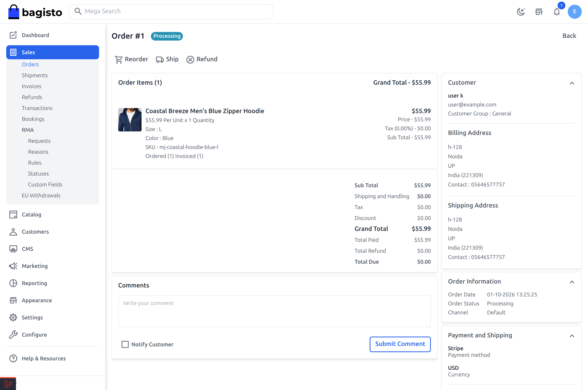
Task: Collapse the Customer panel chevron
Action: pos(572,83)
